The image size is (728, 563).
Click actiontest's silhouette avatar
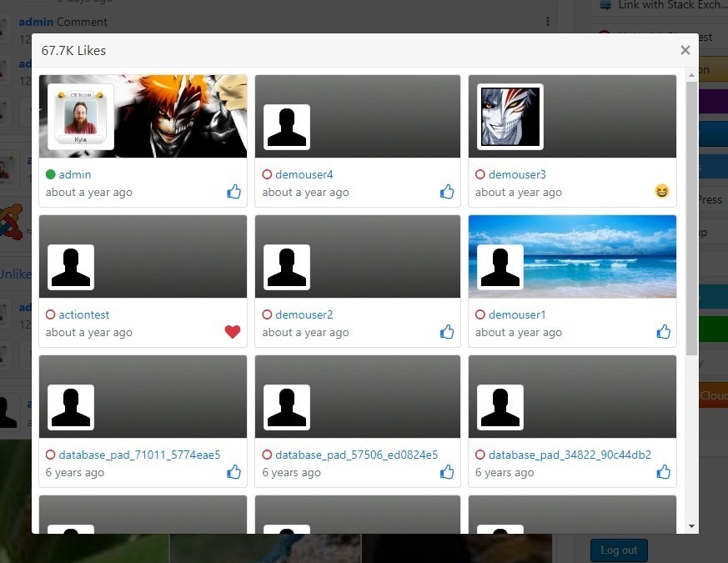pyautogui.click(x=71, y=267)
